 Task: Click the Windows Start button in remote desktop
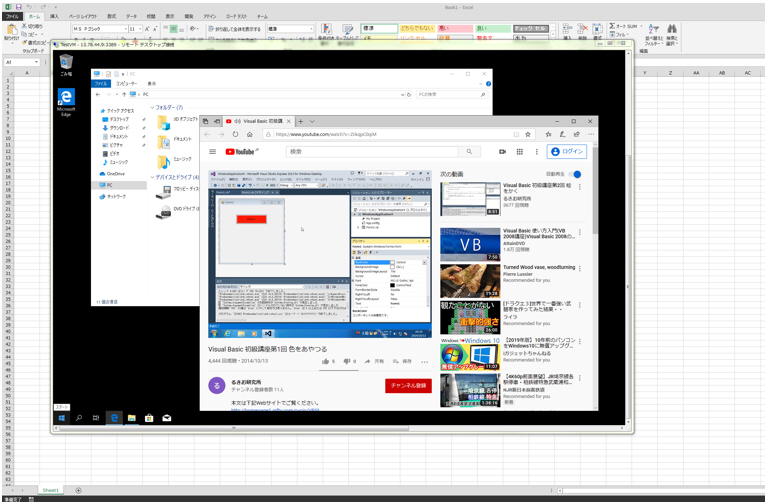click(62, 418)
